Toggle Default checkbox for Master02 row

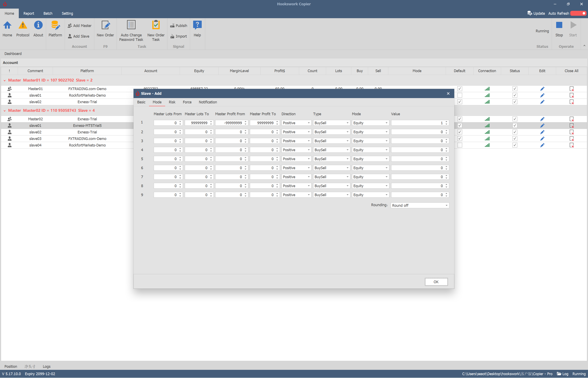tap(460, 119)
